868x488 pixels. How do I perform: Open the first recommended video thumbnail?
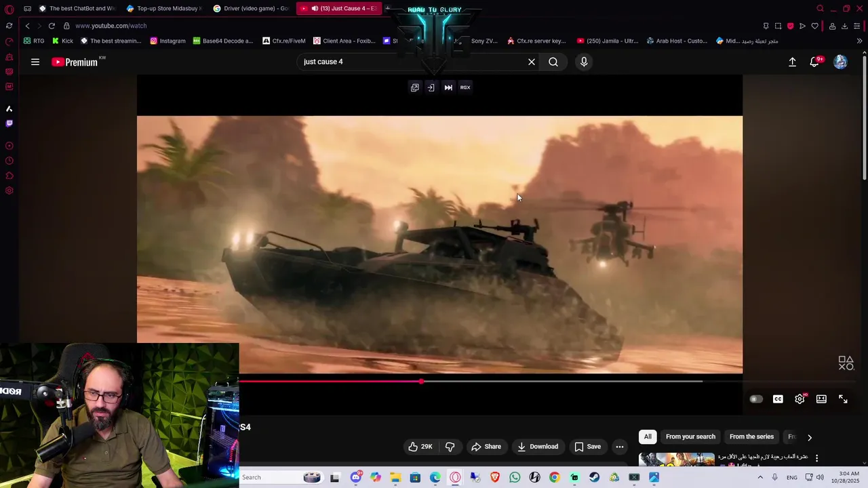point(677,460)
